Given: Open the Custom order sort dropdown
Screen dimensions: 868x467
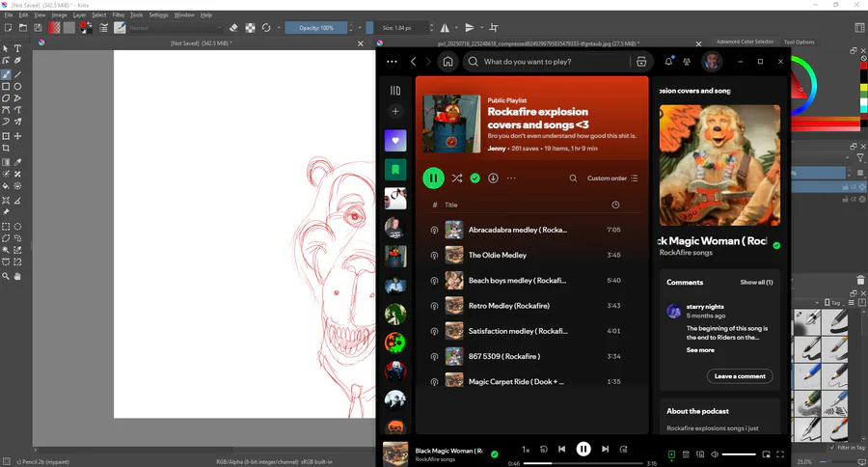Looking at the screenshot, I should (x=612, y=179).
